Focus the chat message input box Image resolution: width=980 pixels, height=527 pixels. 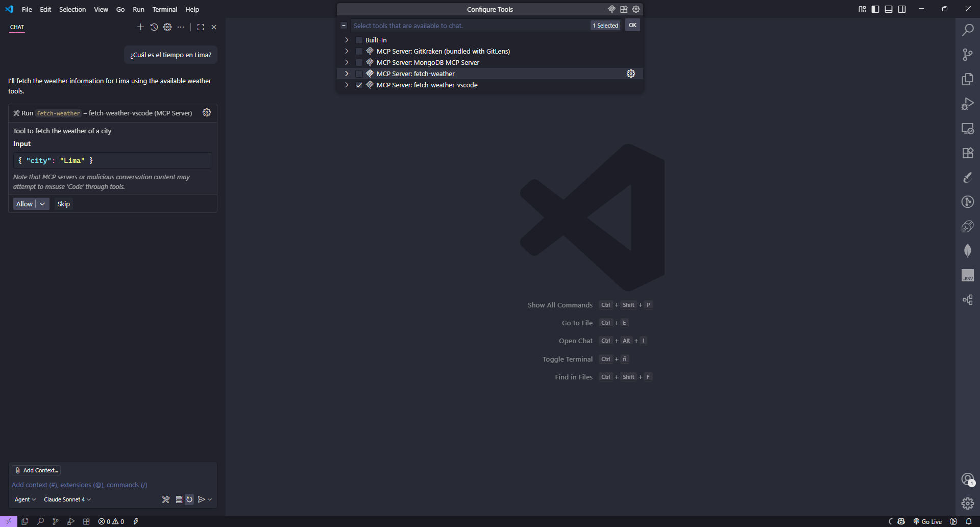[x=113, y=485]
